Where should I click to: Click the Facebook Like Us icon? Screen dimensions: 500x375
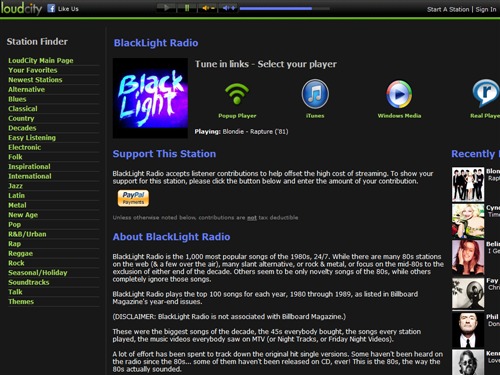point(51,8)
